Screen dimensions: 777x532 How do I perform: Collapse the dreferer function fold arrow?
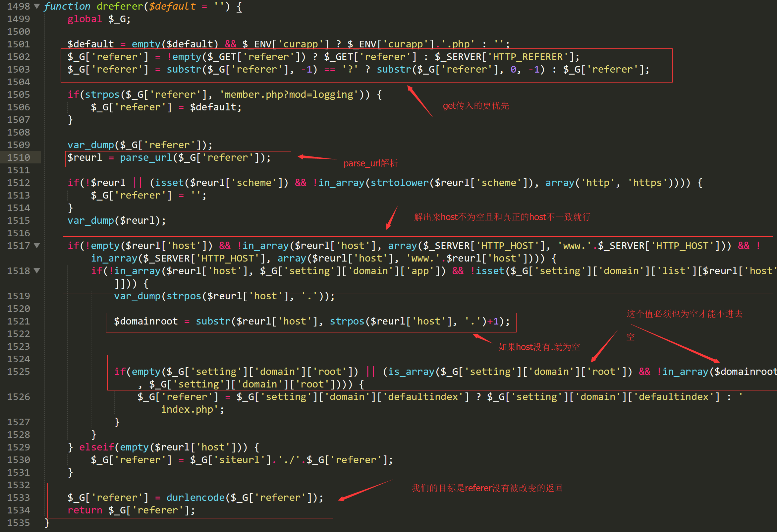(x=37, y=6)
